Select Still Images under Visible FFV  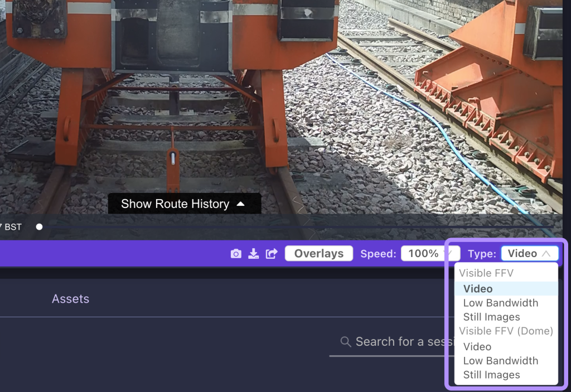click(506, 317)
